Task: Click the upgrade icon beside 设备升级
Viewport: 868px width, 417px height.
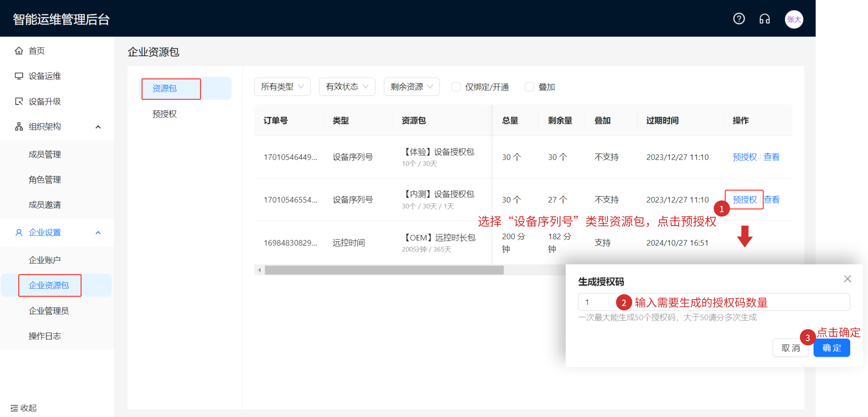Action: point(19,101)
